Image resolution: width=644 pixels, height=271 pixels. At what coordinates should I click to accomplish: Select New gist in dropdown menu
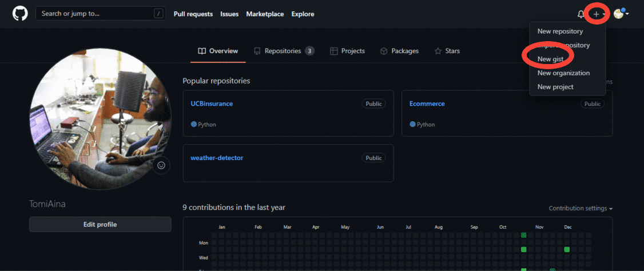pyautogui.click(x=551, y=59)
